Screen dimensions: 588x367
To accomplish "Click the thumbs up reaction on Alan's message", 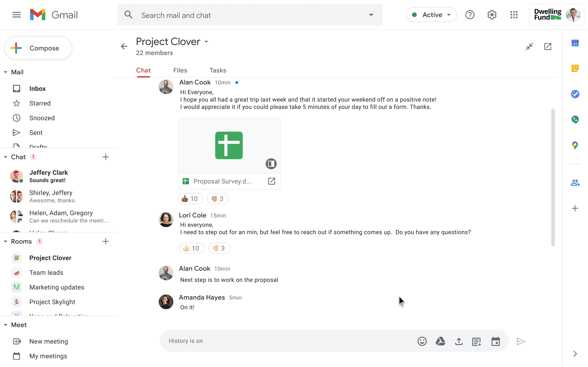I will 190,198.
